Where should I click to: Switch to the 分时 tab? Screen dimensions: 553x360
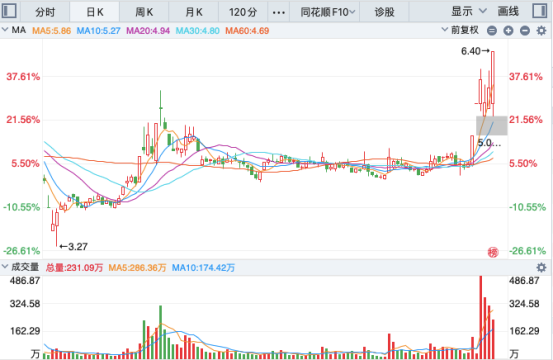[x=45, y=12]
